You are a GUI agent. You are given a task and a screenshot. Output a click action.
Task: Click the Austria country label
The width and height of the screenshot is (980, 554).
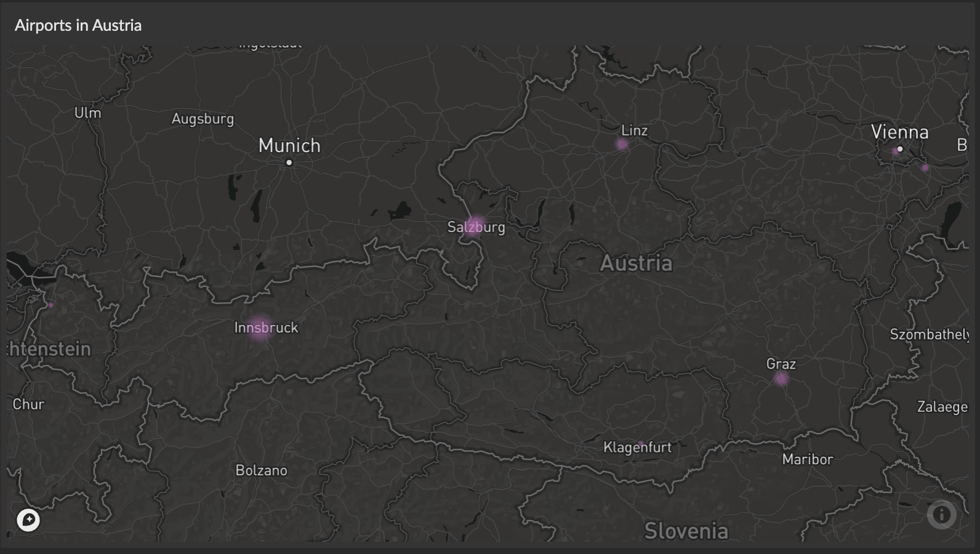pyautogui.click(x=636, y=263)
